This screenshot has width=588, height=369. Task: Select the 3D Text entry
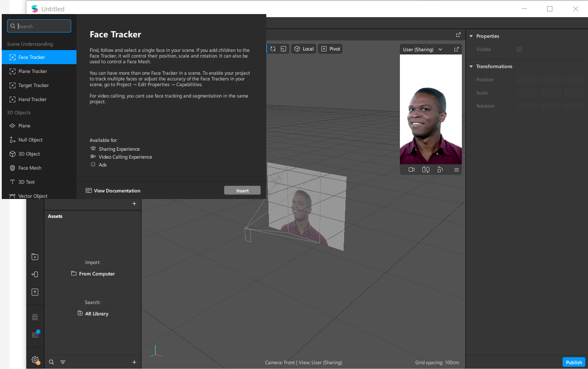pos(39,182)
